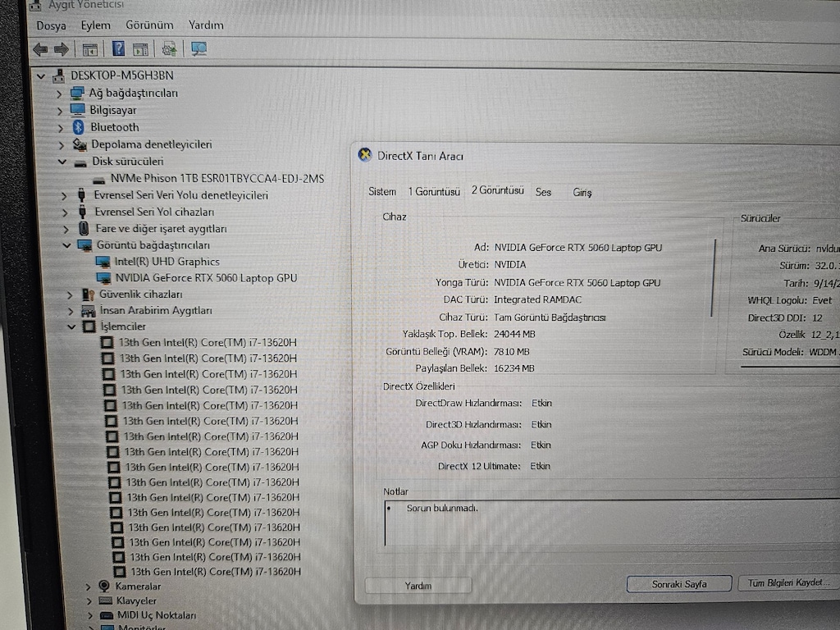Click the Görüntü bağdaştırıcıları display icon
Image resolution: width=840 pixels, height=630 pixels.
click(85, 245)
